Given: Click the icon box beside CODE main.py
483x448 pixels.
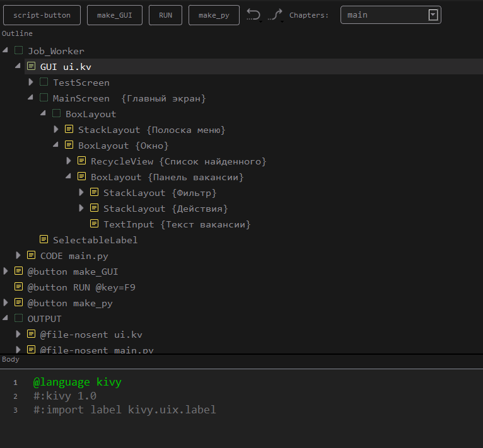Looking at the screenshot, I should pyautogui.click(x=31, y=255).
